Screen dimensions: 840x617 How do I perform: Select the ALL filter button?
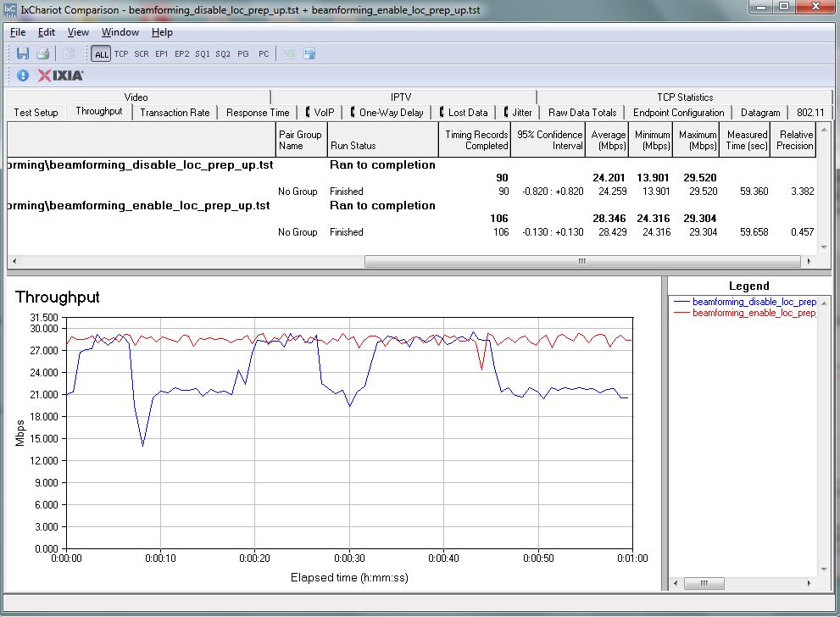pos(101,54)
